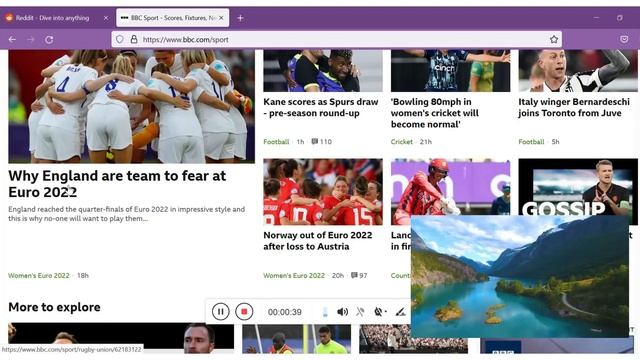This screenshot has height=360, width=640.
Task: Click the England article summary text
Action: (127, 214)
